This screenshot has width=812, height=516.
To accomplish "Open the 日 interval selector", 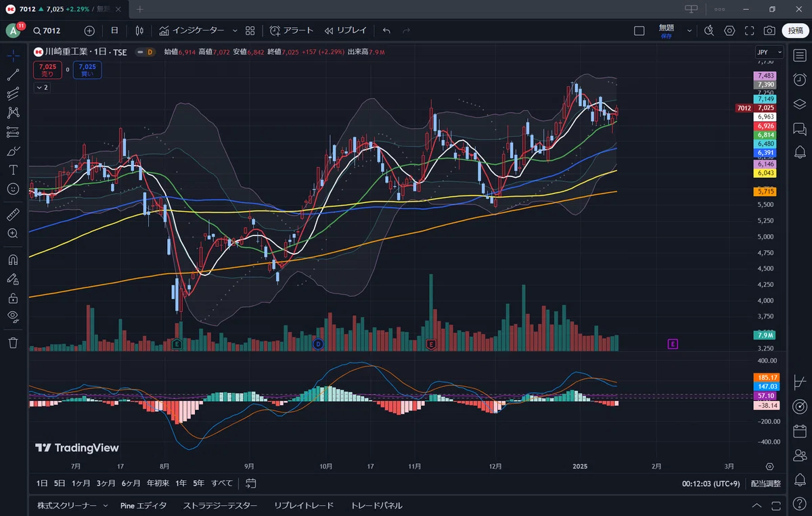I will click(114, 30).
